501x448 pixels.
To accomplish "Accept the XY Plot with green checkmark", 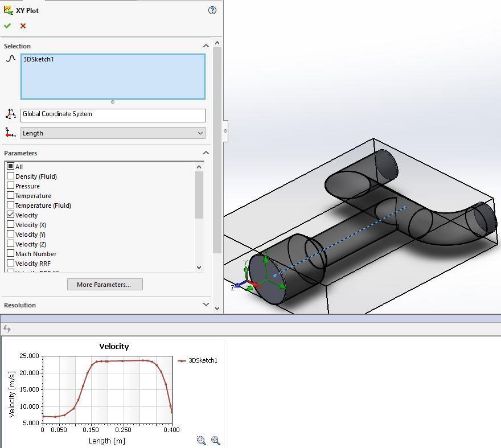I will click(7, 26).
